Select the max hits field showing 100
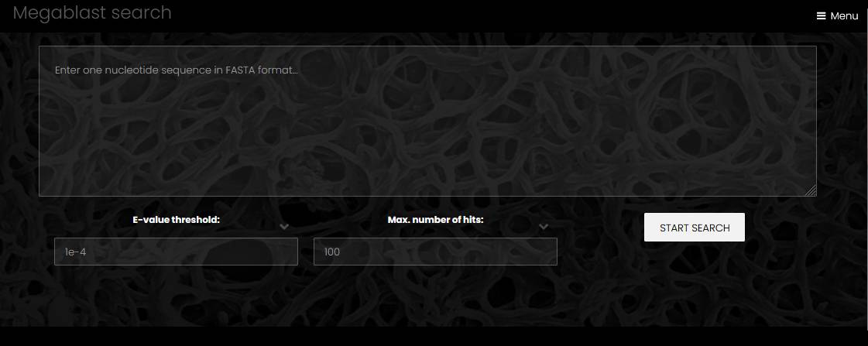The image size is (868, 346). pyautogui.click(x=435, y=252)
